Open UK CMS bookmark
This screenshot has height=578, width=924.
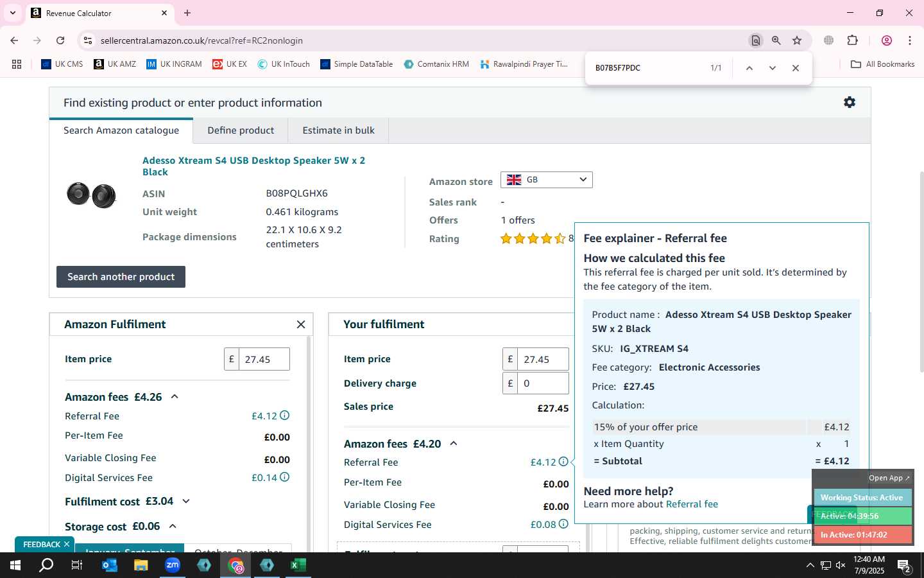(62, 64)
